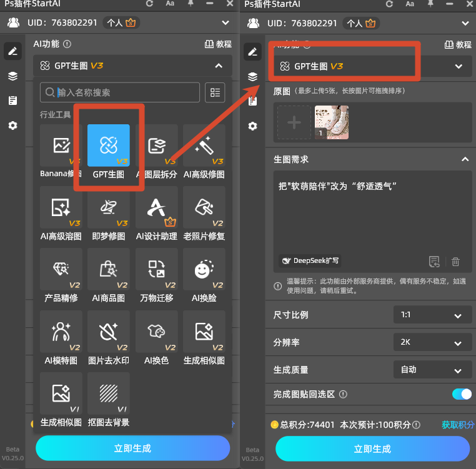Open the layers icon in left panel sidebar
Image resolution: width=476 pixels, height=469 pixels.
[12, 76]
